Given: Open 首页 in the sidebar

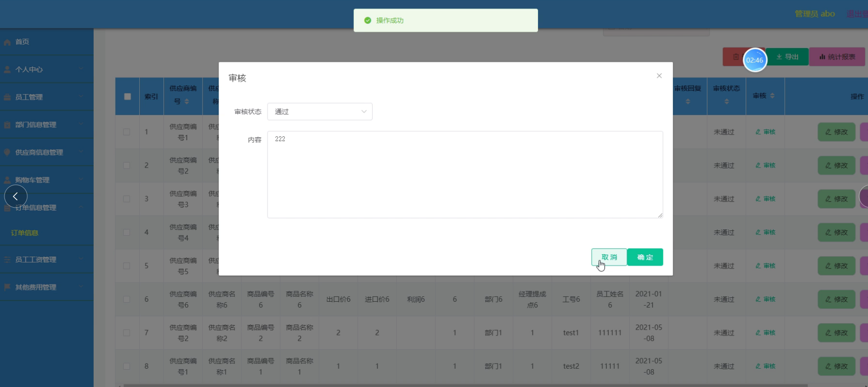Looking at the screenshot, I should click(x=47, y=42).
